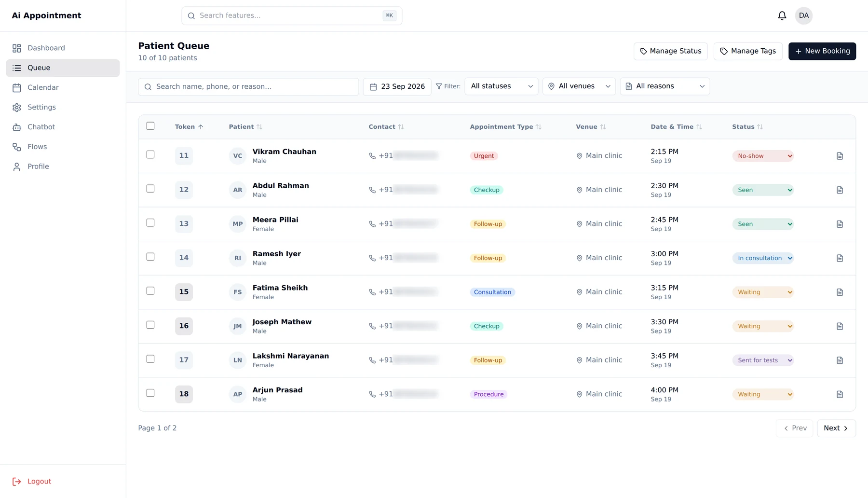
Task: Click phone icon in Fatima Sheikh's row
Action: point(372,292)
